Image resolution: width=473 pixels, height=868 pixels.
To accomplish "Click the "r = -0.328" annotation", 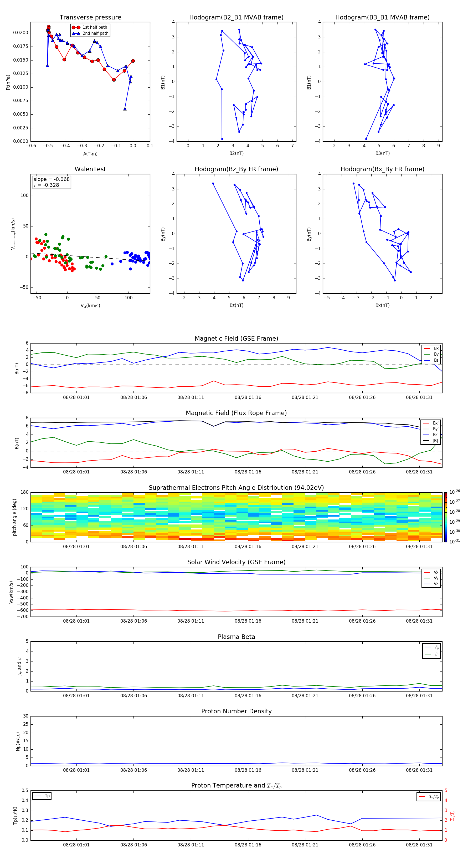I will (x=47, y=185).
